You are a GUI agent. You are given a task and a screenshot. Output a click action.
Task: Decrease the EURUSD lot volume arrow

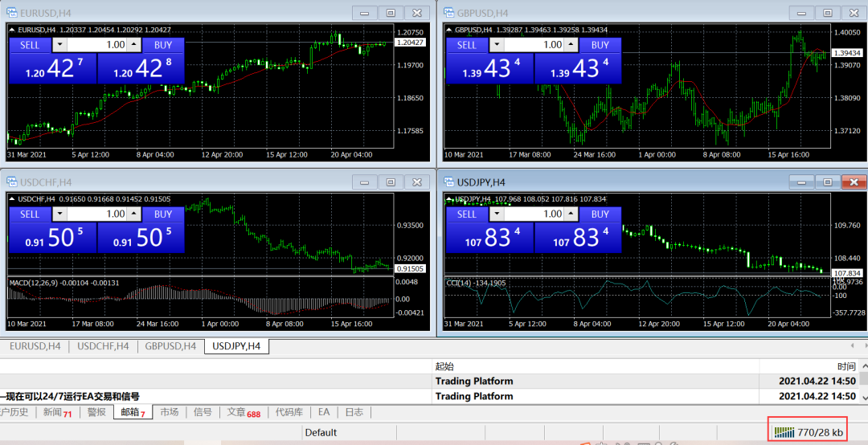coord(60,45)
